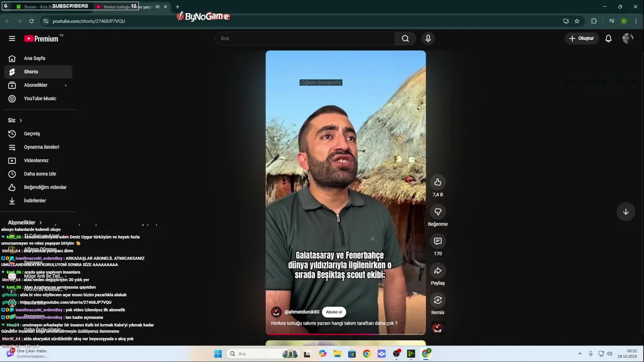The image size is (644, 362).
Task: Open the Chrome three-dot menu
Action: click(x=636, y=21)
